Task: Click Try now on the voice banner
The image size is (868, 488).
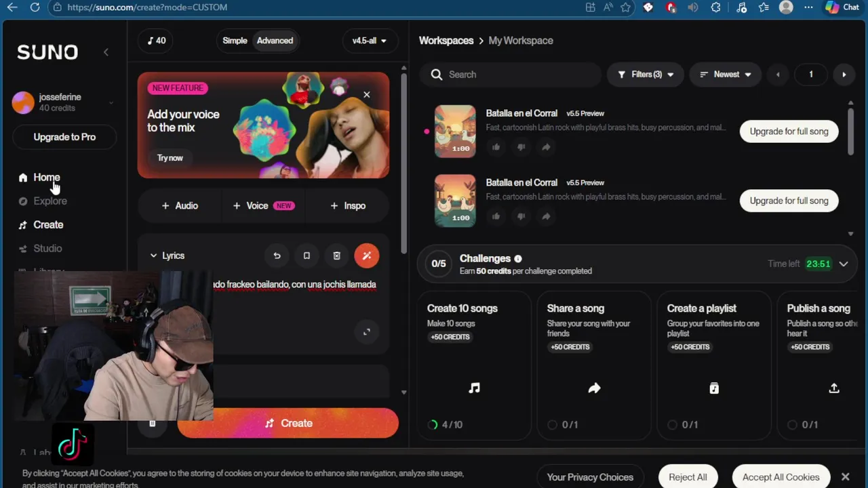Action: [170, 158]
